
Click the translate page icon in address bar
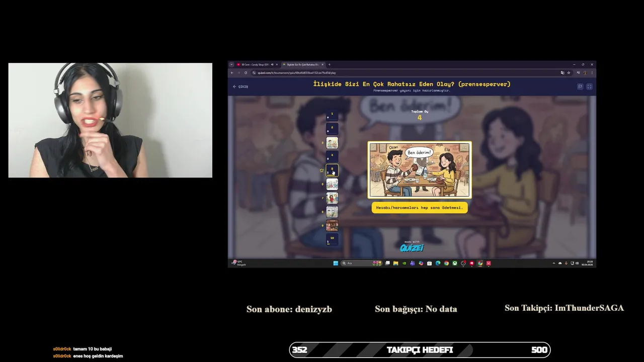click(562, 72)
